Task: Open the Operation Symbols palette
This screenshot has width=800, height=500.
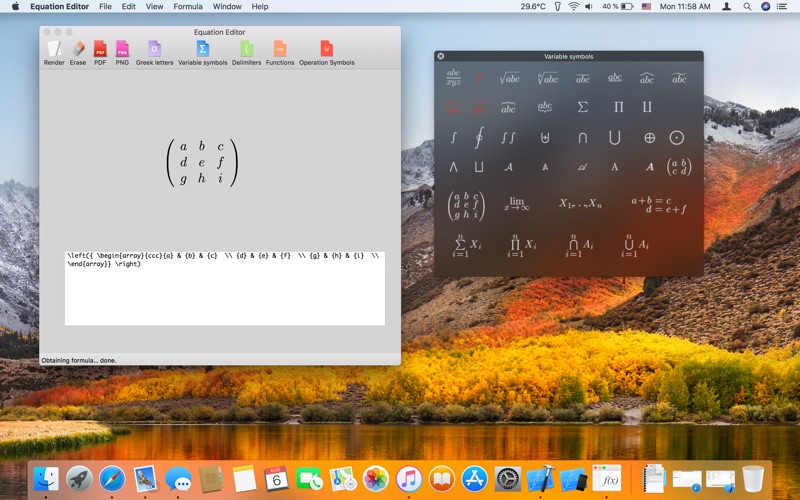Action: pos(326,50)
